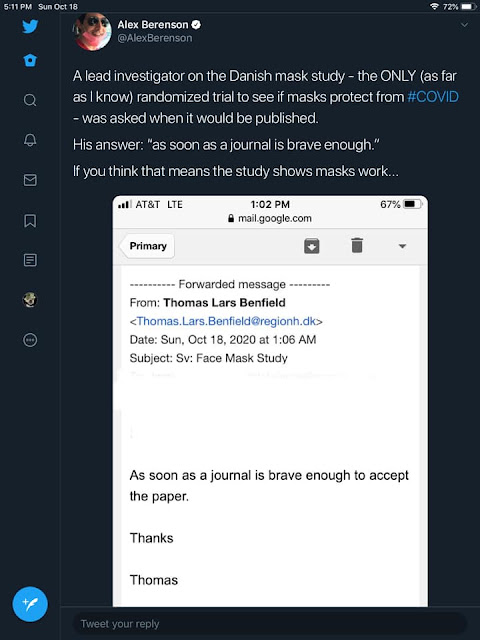The image size is (480, 640).
Task: Click the Alex Berenson display name
Action: pos(153,24)
